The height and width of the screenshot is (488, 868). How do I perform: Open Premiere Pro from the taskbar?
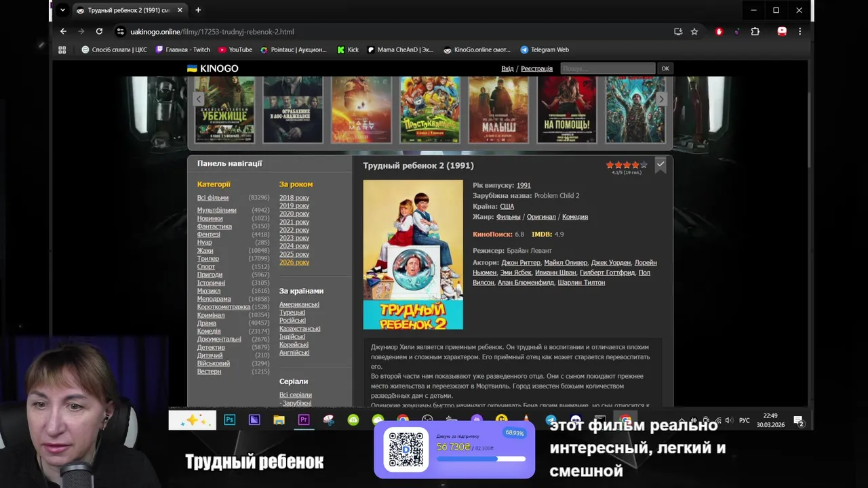[x=303, y=420]
